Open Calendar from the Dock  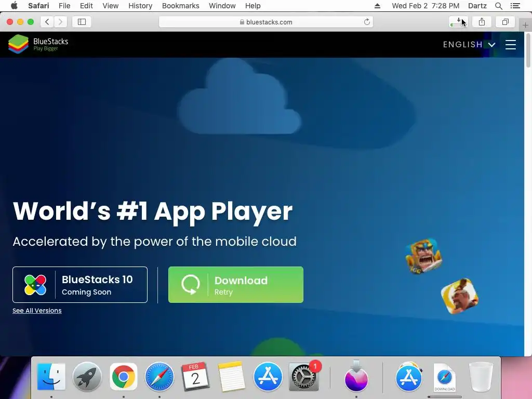pos(195,377)
